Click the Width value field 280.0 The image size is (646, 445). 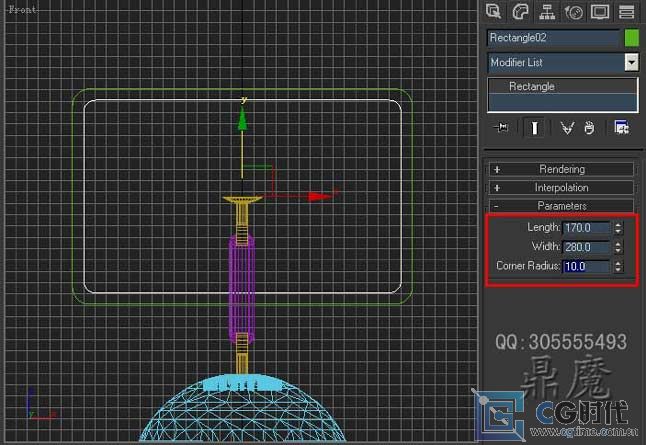[x=586, y=247]
